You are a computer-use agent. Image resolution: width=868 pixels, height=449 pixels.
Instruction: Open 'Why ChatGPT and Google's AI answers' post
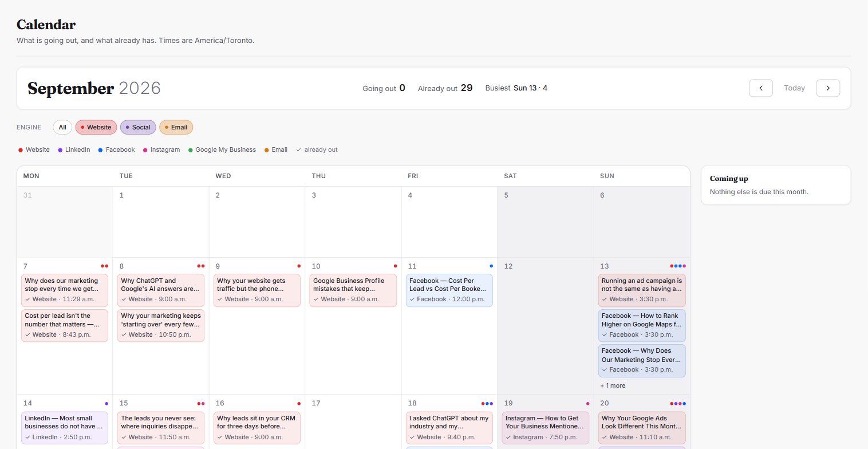pos(161,290)
